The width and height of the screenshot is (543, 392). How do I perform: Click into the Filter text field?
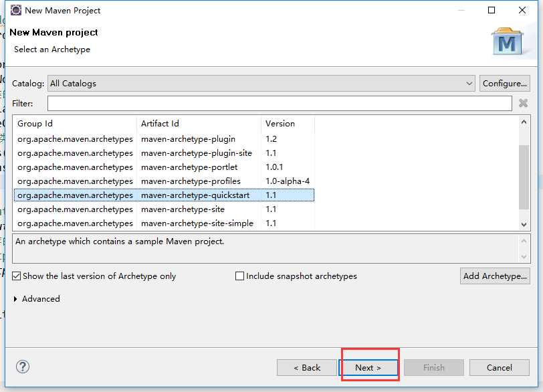coord(280,103)
